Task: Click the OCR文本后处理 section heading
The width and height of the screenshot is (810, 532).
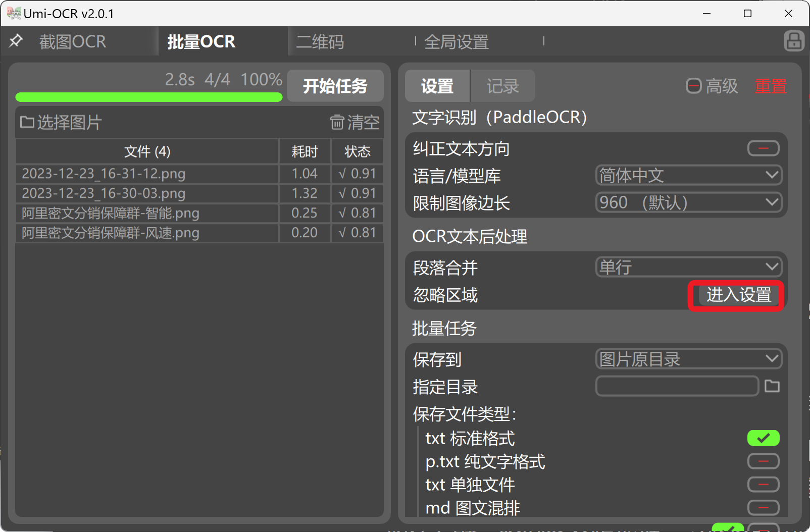Action: tap(470, 236)
